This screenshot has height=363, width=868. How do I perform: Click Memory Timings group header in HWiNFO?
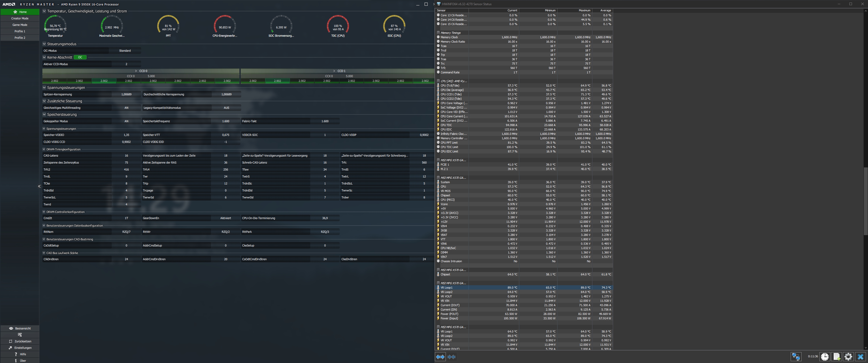pyautogui.click(x=524, y=33)
